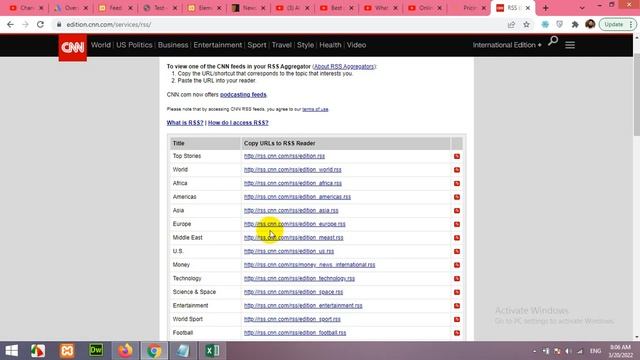Open edition_football.rss URL
This screenshot has height=360, width=640.
click(295, 333)
